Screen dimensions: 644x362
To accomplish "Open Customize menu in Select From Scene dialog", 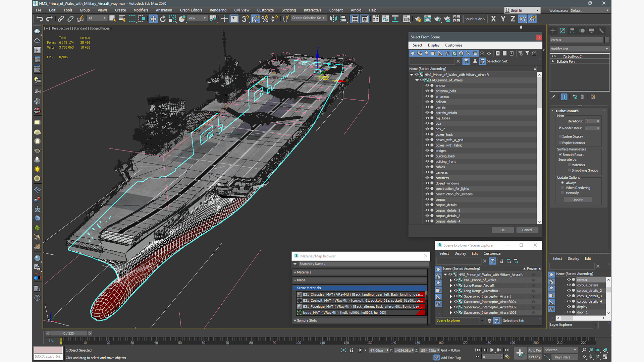I will tap(453, 45).
